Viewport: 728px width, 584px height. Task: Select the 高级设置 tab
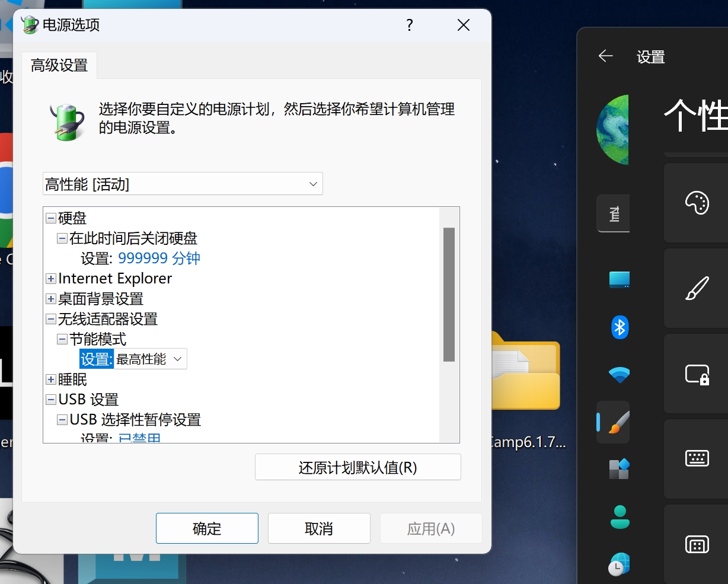[x=59, y=65]
